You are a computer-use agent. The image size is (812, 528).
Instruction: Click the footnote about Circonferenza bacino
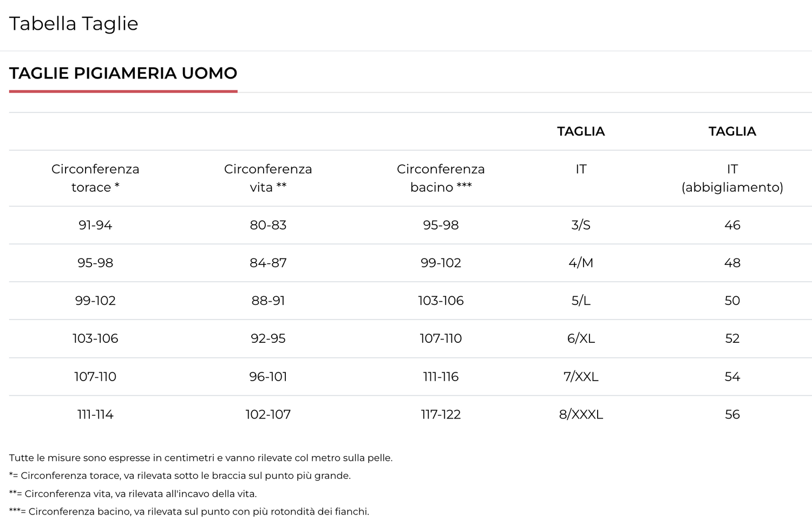(189, 512)
